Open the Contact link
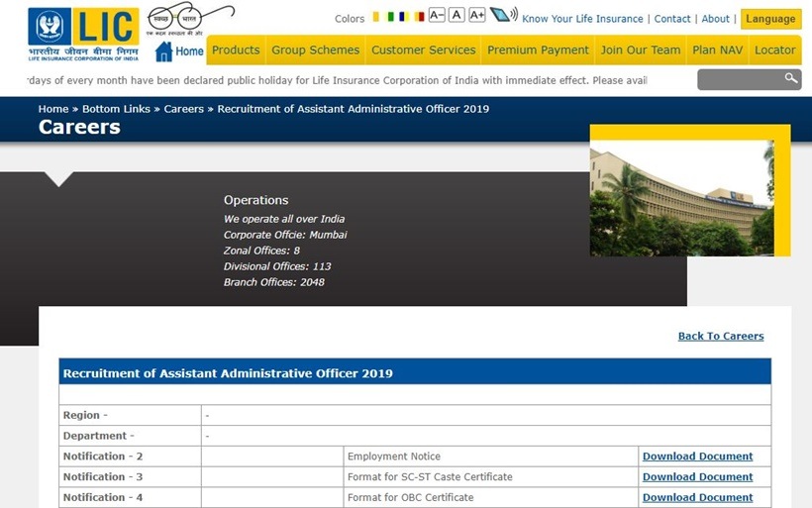The image size is (812, 508). click(672, 19)
